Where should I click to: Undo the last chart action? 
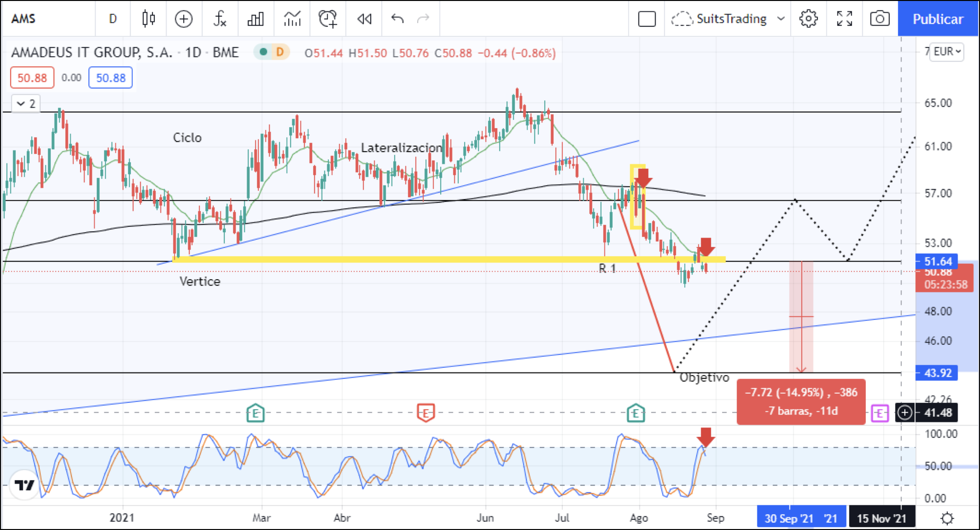coord(397,19)
